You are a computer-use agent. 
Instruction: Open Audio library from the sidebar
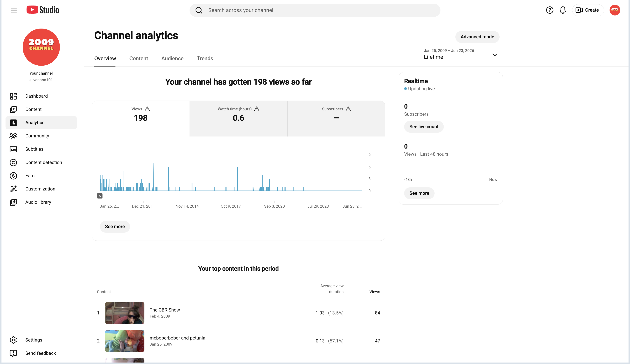41,202
